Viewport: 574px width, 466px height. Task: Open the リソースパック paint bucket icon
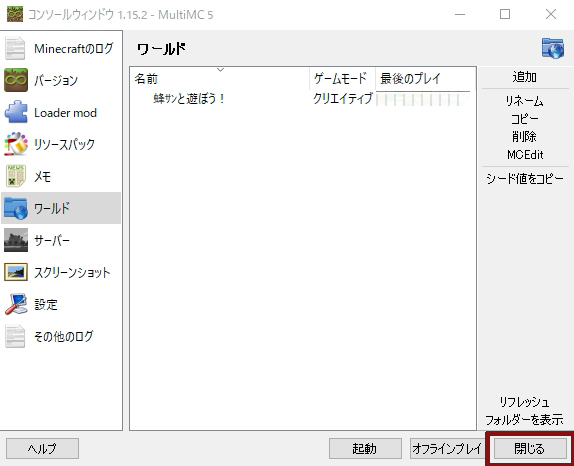16,144
